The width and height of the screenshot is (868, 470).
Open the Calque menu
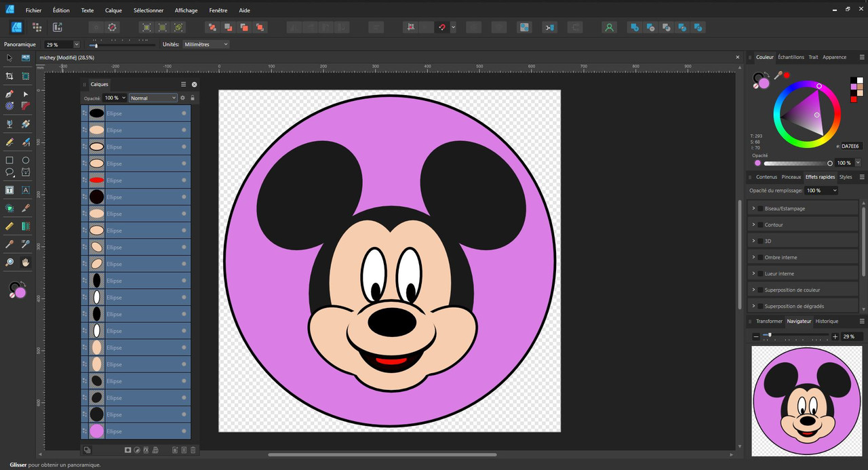click(113, 10)
